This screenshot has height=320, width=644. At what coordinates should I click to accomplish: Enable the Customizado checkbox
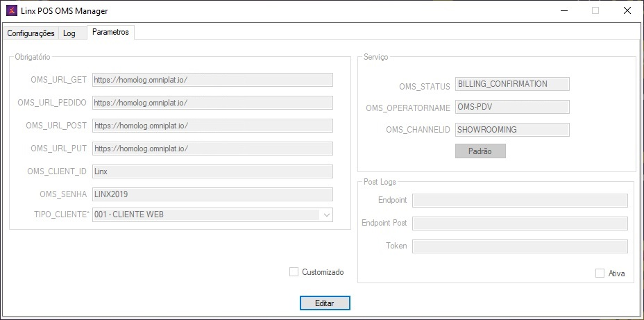[294, 272]
